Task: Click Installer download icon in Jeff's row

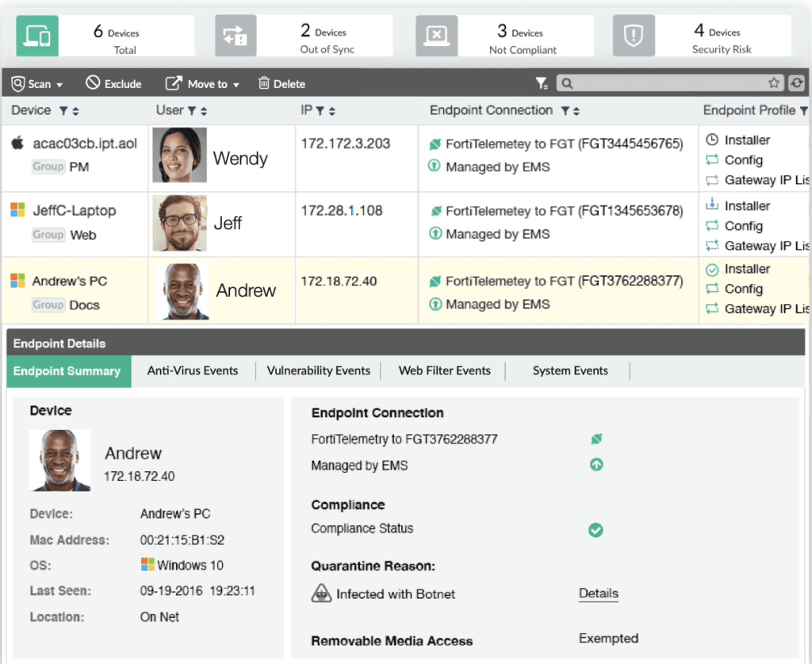Action: point(712,205)
